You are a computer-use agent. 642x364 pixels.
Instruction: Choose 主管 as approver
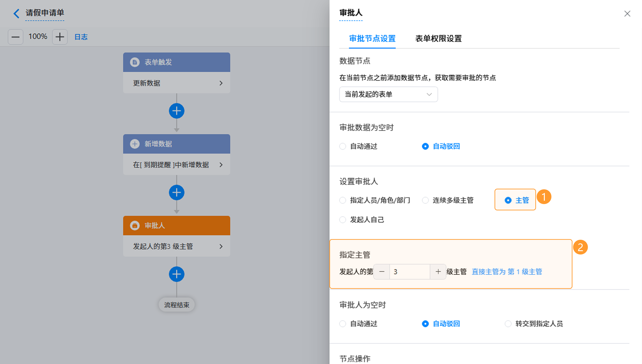pyautogui.click(x=517, y=200)
